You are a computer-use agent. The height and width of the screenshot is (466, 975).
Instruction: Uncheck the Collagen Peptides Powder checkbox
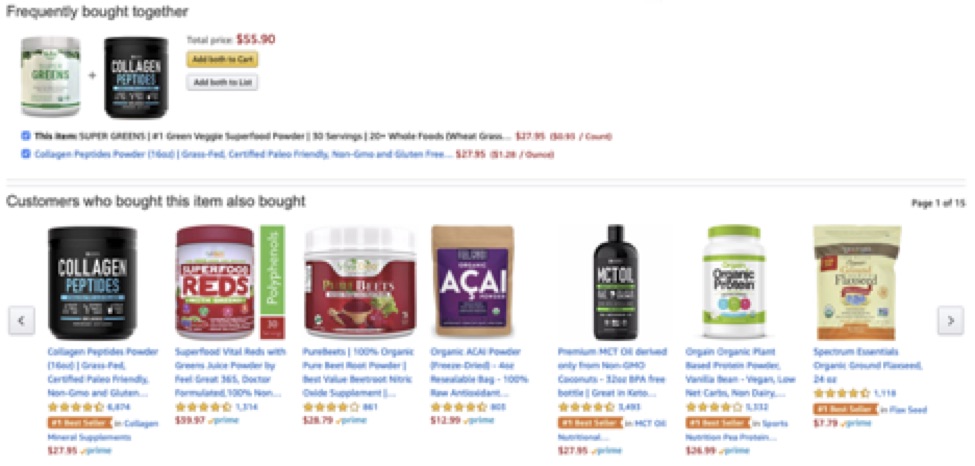[x=25, y=154]
